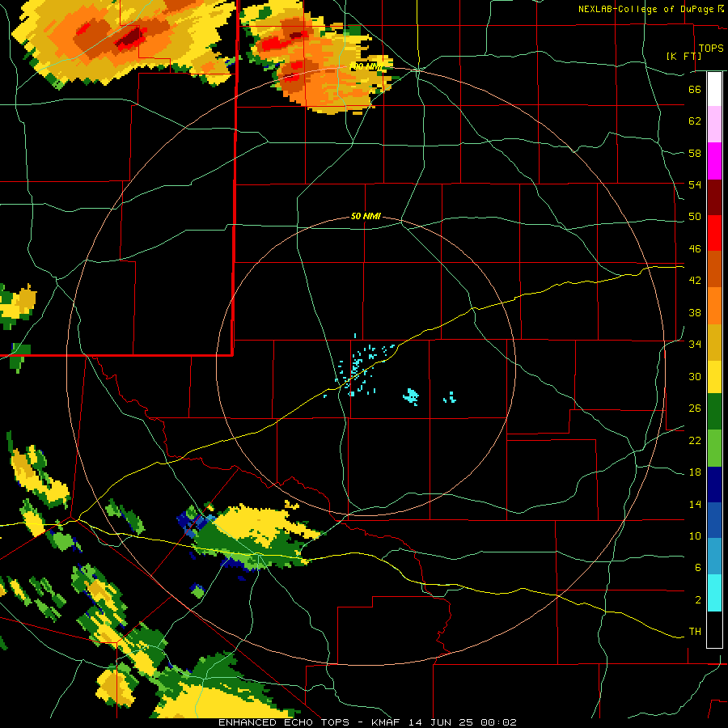Click the 34 legend value
The width and height of the screenshot is (728, 728).
click(695, 345)
